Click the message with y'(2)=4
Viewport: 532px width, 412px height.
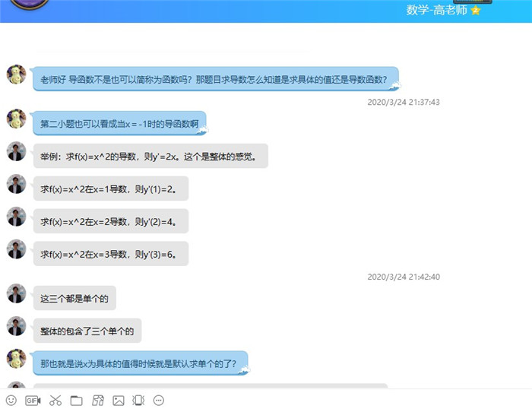110,221
